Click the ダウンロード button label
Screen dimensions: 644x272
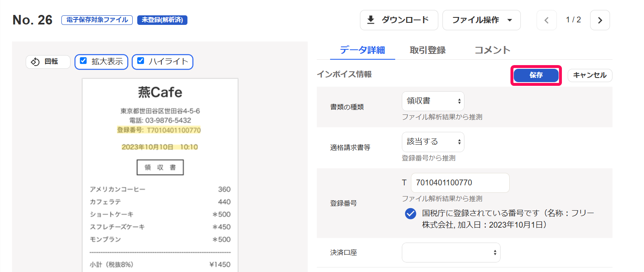[x=405, y=20]
